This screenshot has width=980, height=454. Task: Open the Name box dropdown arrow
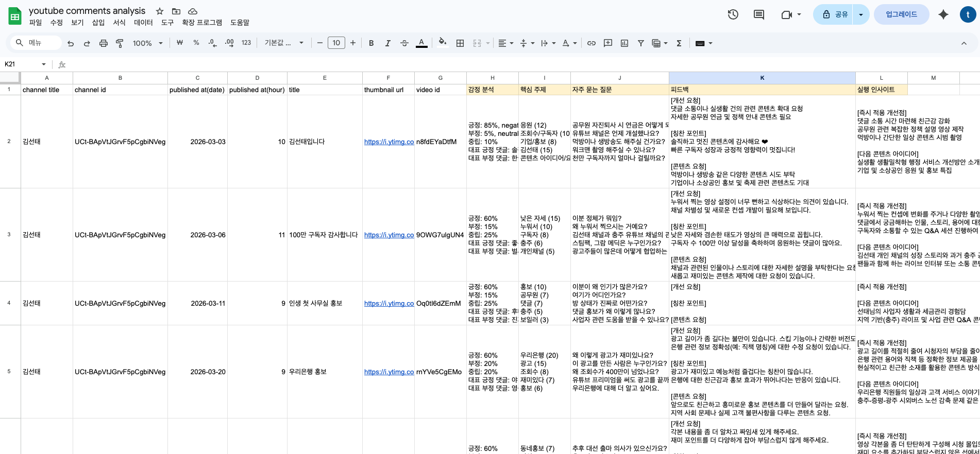[x=44, y=64]
